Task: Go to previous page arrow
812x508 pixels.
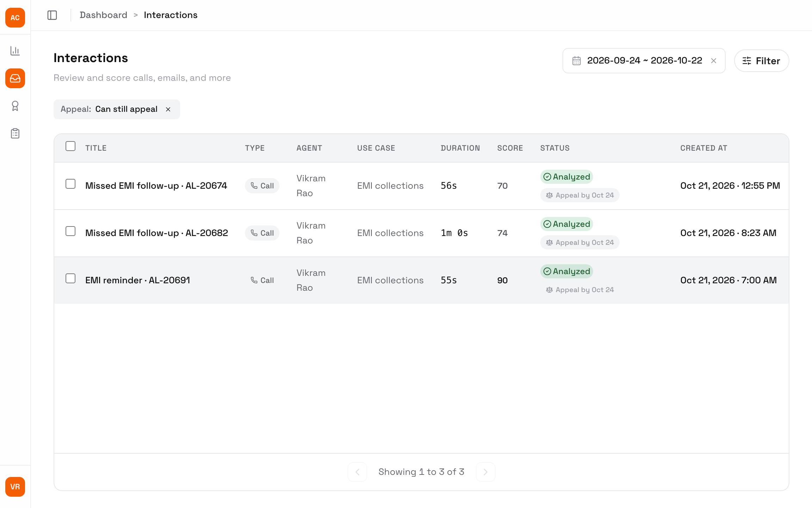Action: (x=357, y=472)
